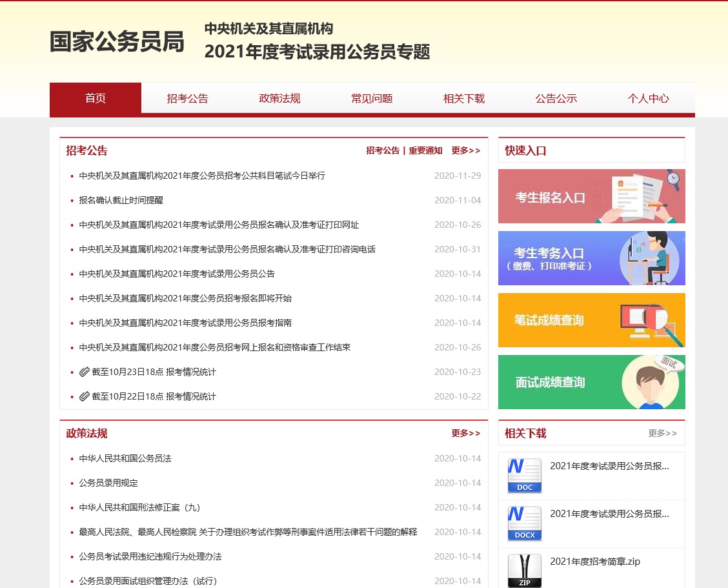Open the 笔试成绩查询 banner
728x588 pixels.
[x=591, y=320]
